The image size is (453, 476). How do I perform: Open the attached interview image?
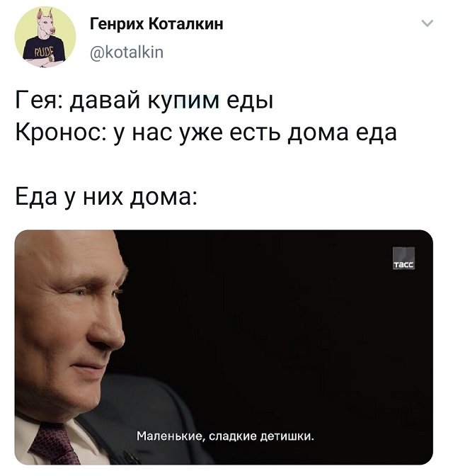pos(224,347)
